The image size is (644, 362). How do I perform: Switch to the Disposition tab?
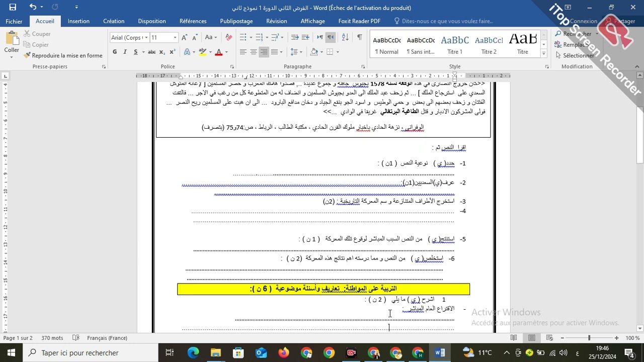point(152,21)
